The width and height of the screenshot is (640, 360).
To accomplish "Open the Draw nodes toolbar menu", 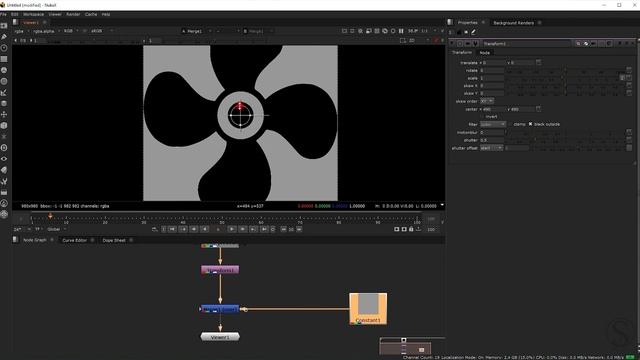I will (4, 37).
